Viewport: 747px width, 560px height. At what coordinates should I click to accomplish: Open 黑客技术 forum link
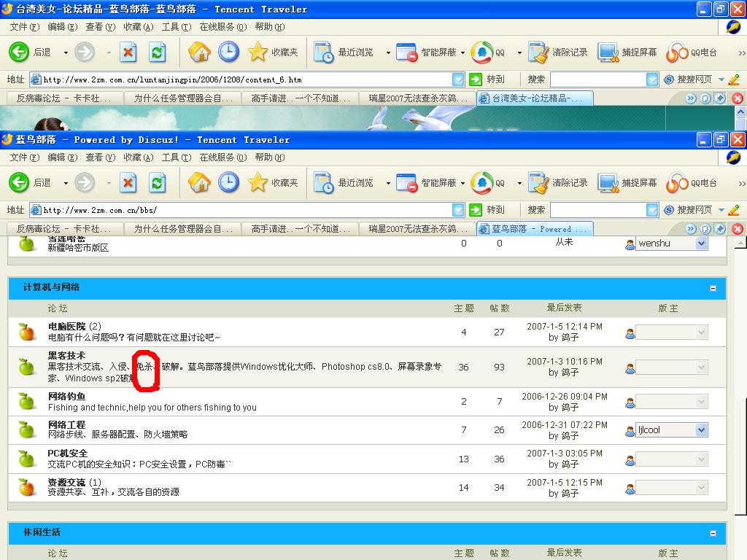tap(66, 356)
